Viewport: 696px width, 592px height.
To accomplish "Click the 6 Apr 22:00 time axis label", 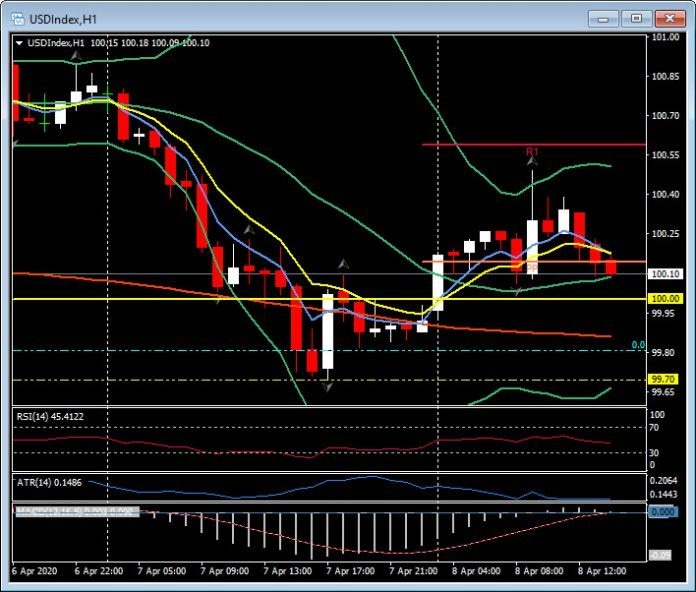I will [x=99, y=571].
